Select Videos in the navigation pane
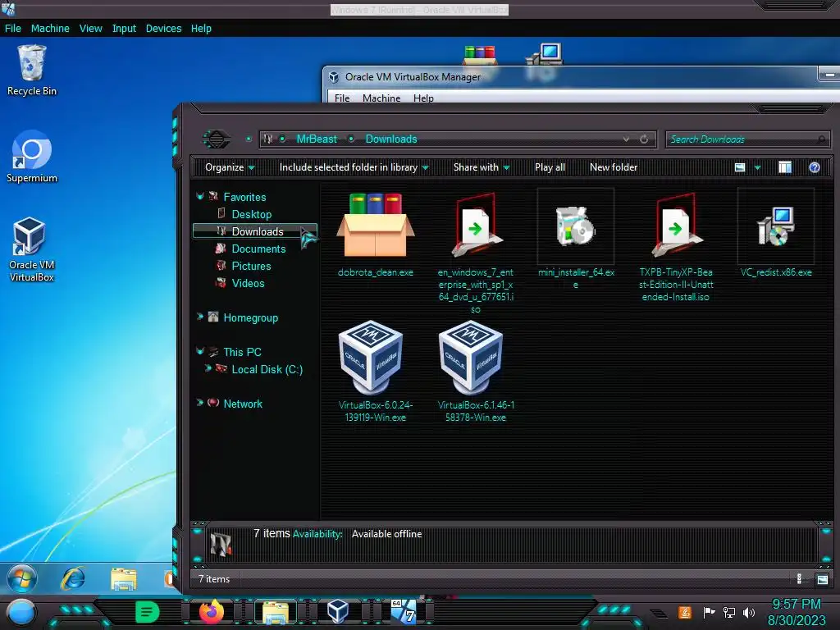This screenshot has width=840, height=630. (248, 283)
